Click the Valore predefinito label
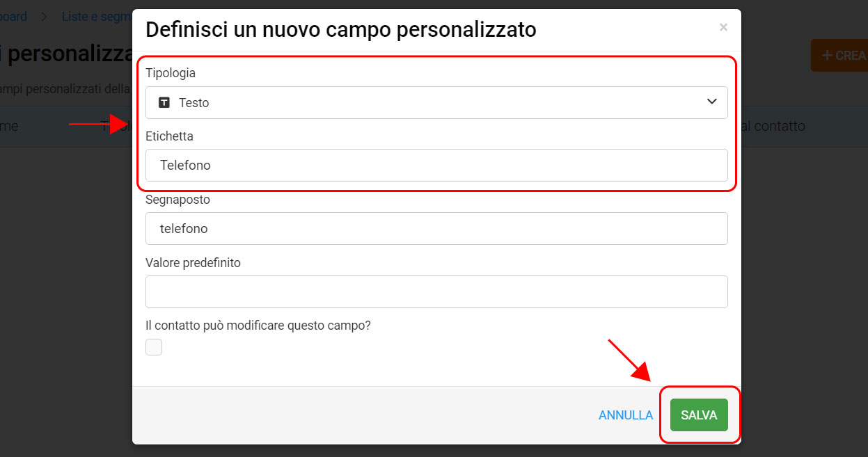Viewport: 868px width, 457px height. click(193, 263)
